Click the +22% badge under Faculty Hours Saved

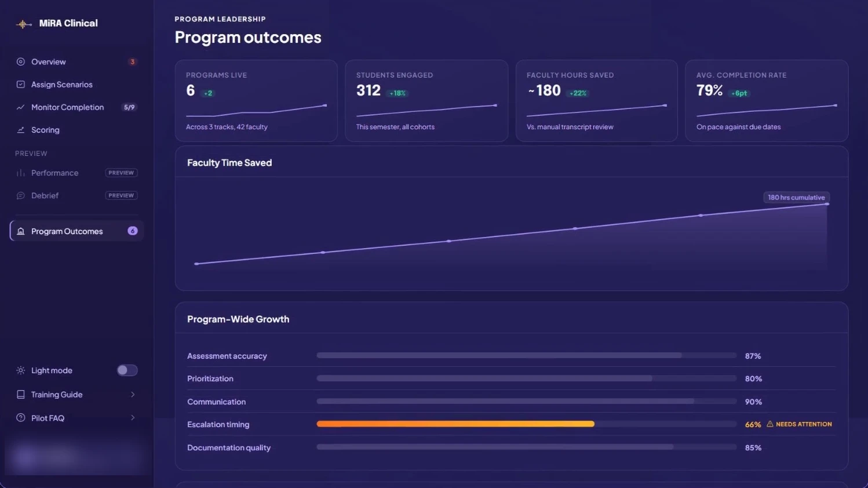[x=578, y=93]
